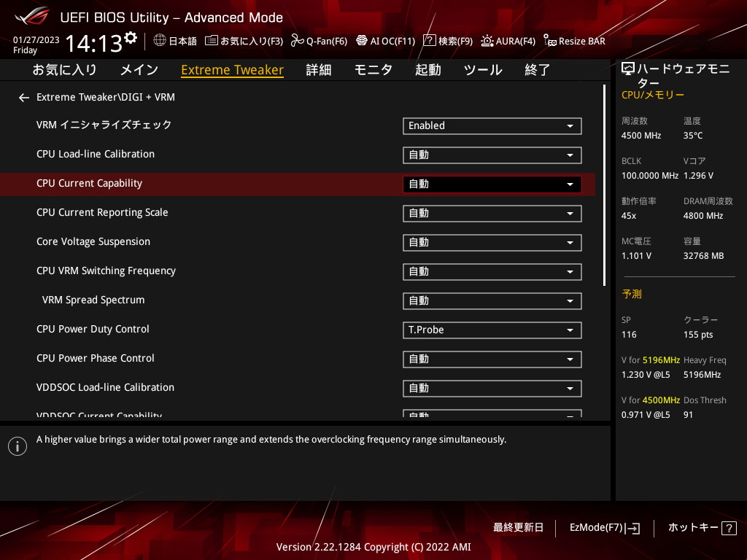Click the 14:13 clock display
The width and height of the screenshot is (747, 560).
point(93,43)
